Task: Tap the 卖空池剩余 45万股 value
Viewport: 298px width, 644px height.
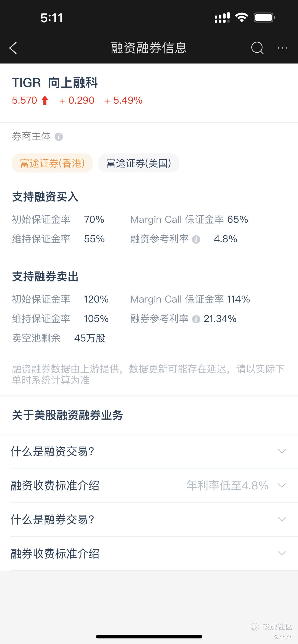Action: click(x=90, y=338)
